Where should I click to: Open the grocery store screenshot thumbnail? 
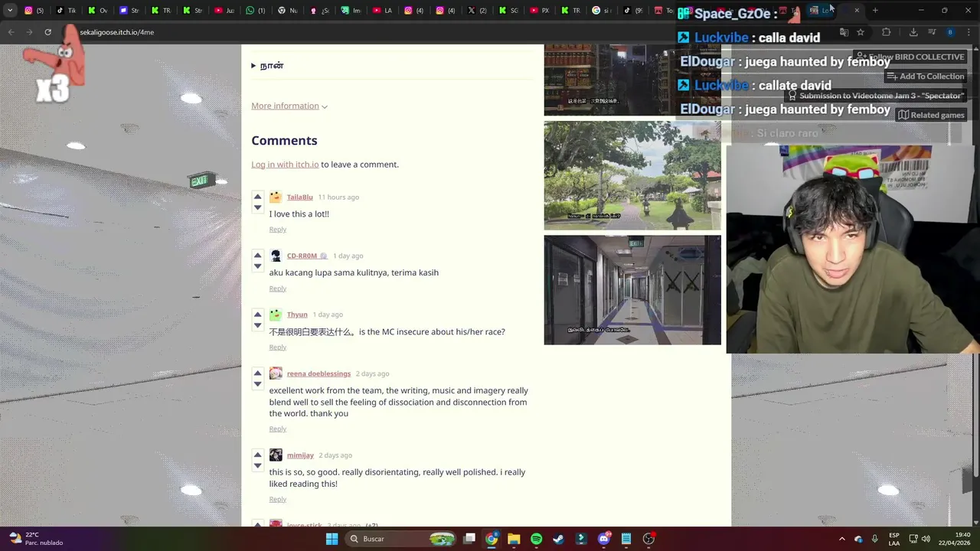632,80
